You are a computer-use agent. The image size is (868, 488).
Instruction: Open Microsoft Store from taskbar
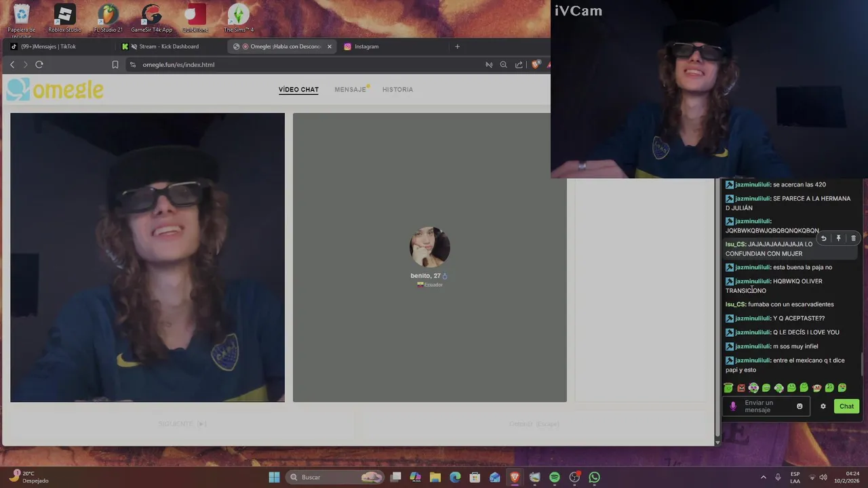tap(475, 477)
